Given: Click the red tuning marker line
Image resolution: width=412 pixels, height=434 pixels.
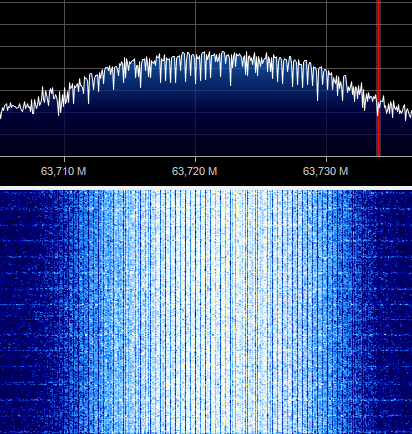Looking at the screenshot, I should tap(379, 78).
